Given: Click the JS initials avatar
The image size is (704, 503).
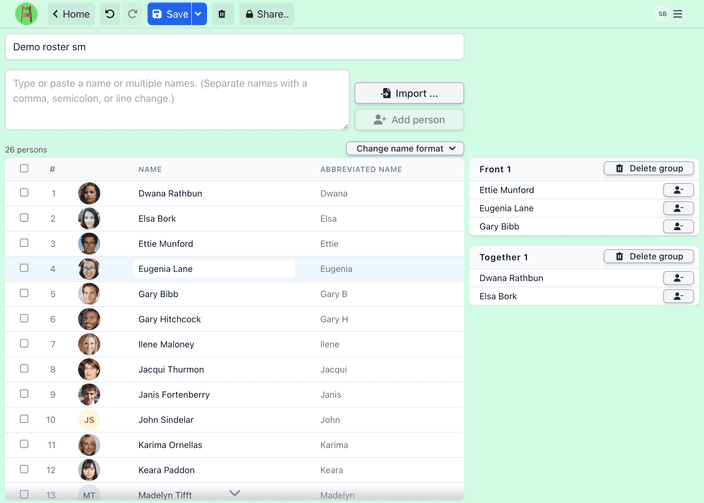Looking at the screenshot, I should click(x=89, y=419).
